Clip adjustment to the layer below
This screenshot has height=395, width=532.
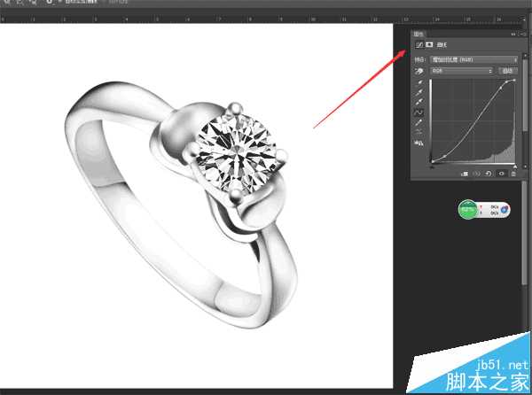pyautogui.click(x=465, y=174)
